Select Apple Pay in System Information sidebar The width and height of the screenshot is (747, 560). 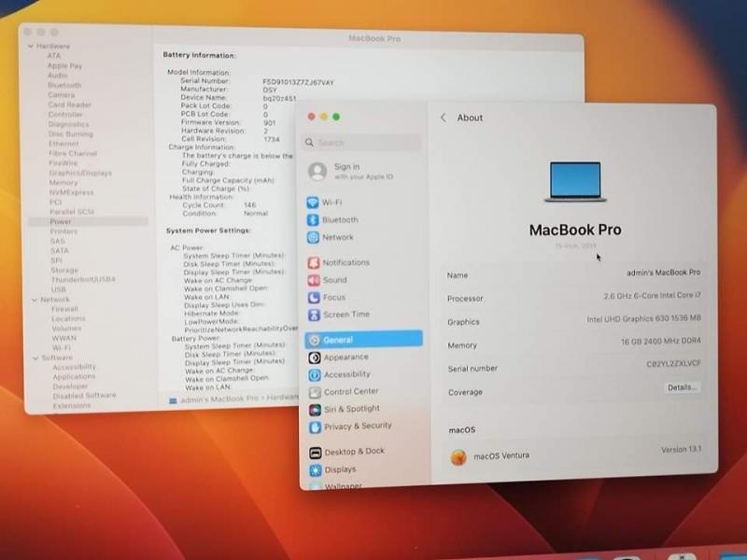pos(64,65)
